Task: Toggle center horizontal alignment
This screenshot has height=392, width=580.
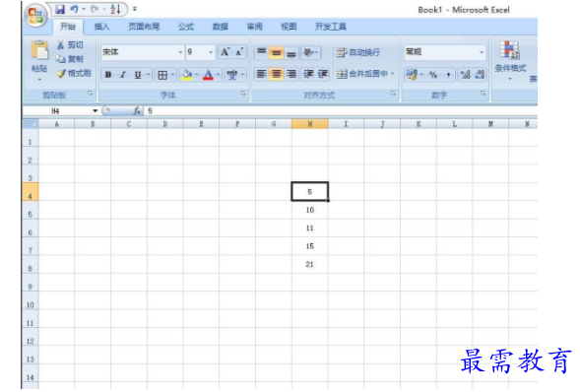Action: pyautogui.click(x=277, y=74)
